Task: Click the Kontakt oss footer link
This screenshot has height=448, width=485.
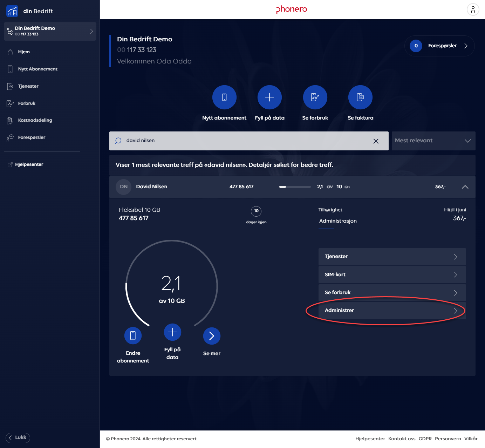Action: 402,439
